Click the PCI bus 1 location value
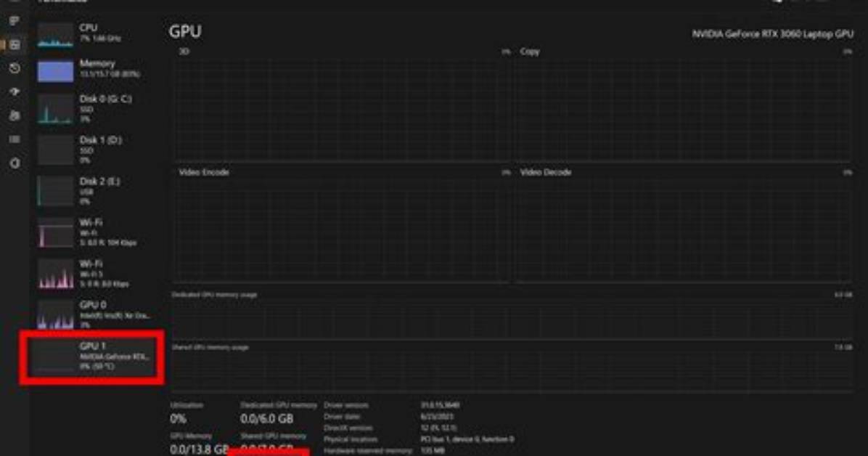This screenshot has width=868, height=456. [x=467, y=439]
